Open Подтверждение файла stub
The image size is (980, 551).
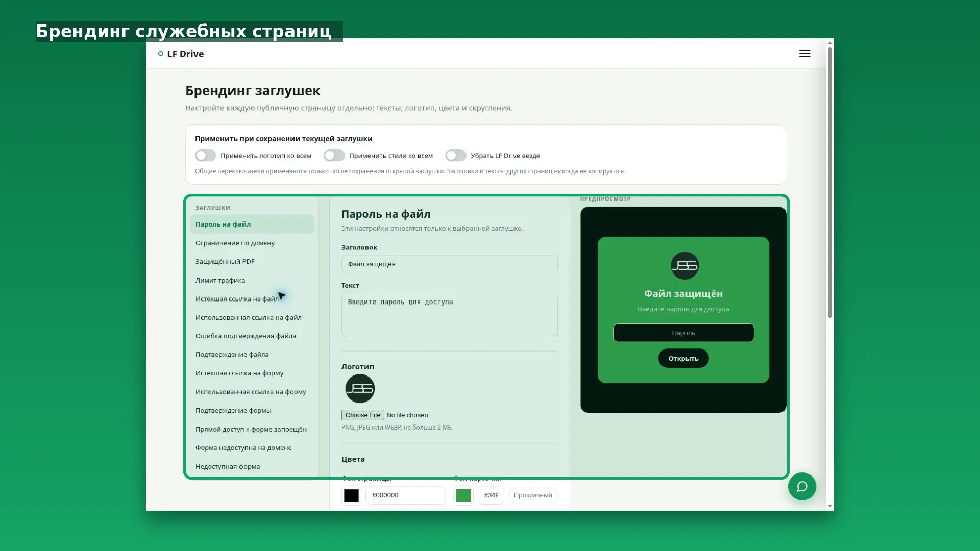point(252,355)
